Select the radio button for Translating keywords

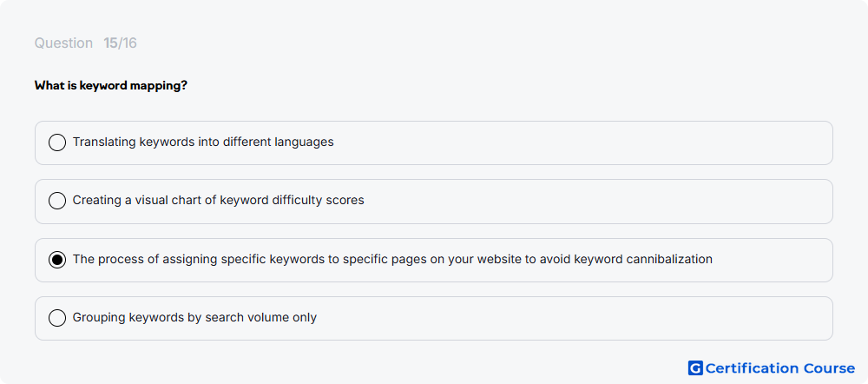57,142
